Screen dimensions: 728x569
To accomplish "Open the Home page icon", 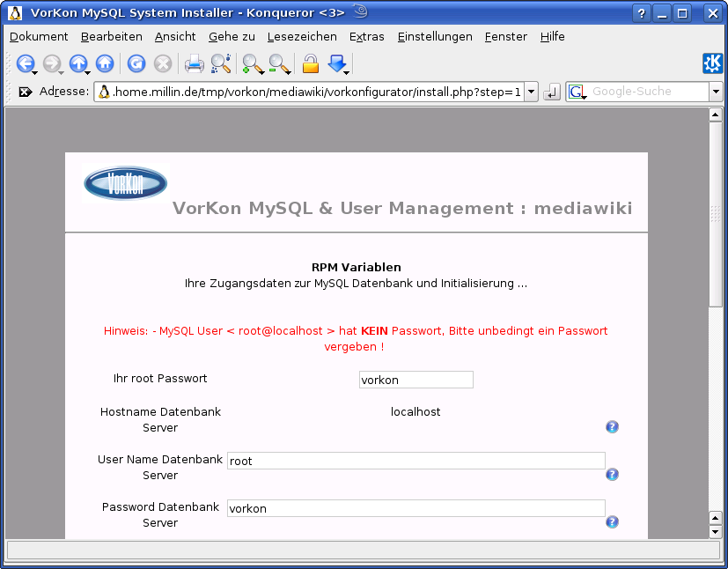I will pos(105,63).
